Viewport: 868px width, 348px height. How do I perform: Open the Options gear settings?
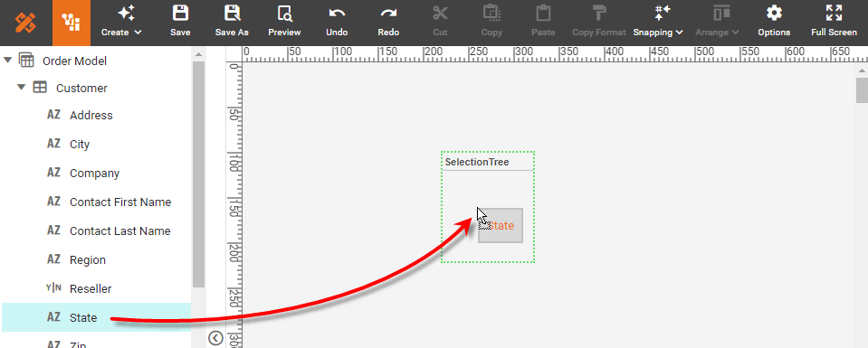tap(774, 22)
